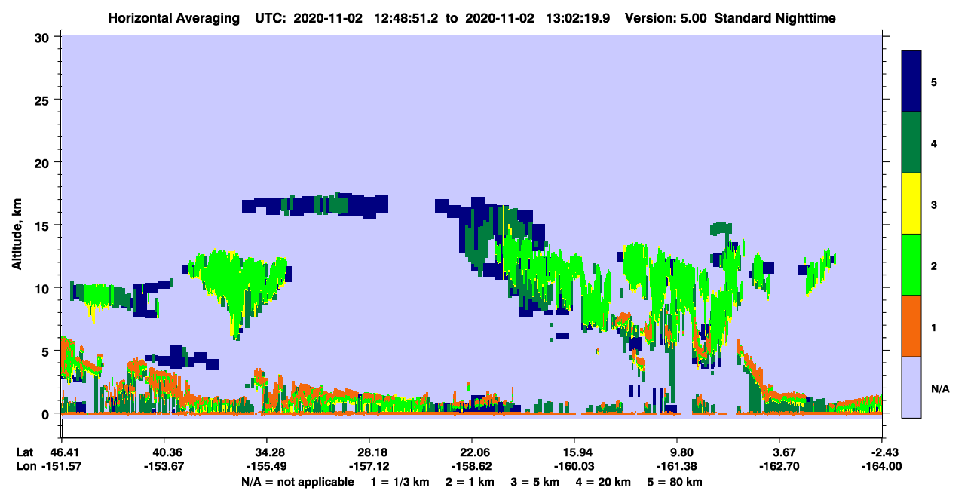
Task: Click the 'N/A = not applicable' legend text
Action: [297, 482]
